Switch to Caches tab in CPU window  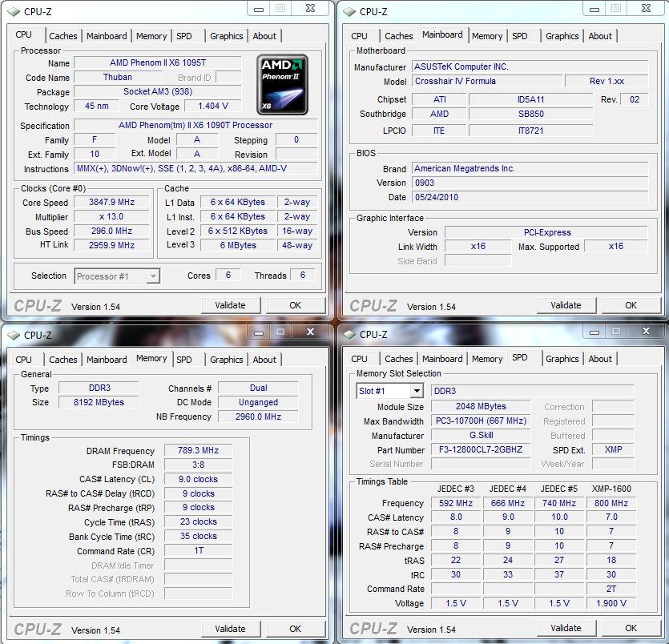[x=63, y=36]
